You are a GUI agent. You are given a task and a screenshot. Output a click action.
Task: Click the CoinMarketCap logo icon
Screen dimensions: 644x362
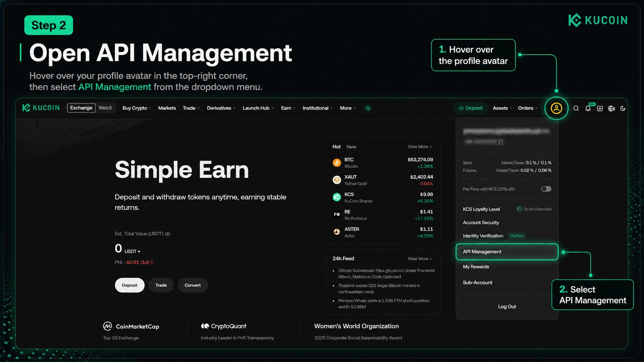tap(107, 326)
